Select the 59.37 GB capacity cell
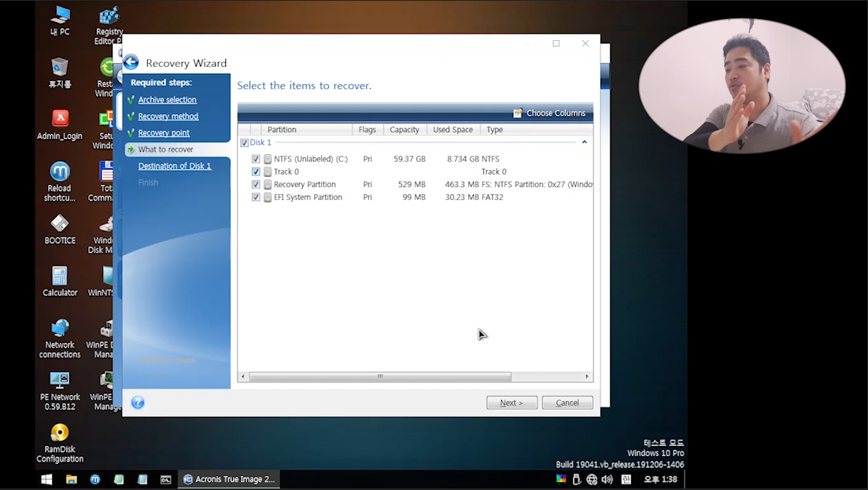The height and width of the screenshot is (490, 868). (x=410, y=159)
